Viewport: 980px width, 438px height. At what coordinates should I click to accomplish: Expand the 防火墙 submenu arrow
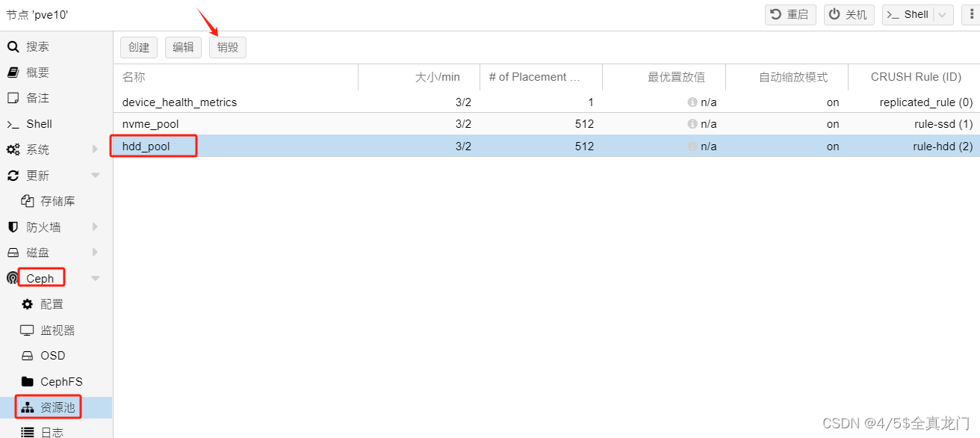(95, 227)
